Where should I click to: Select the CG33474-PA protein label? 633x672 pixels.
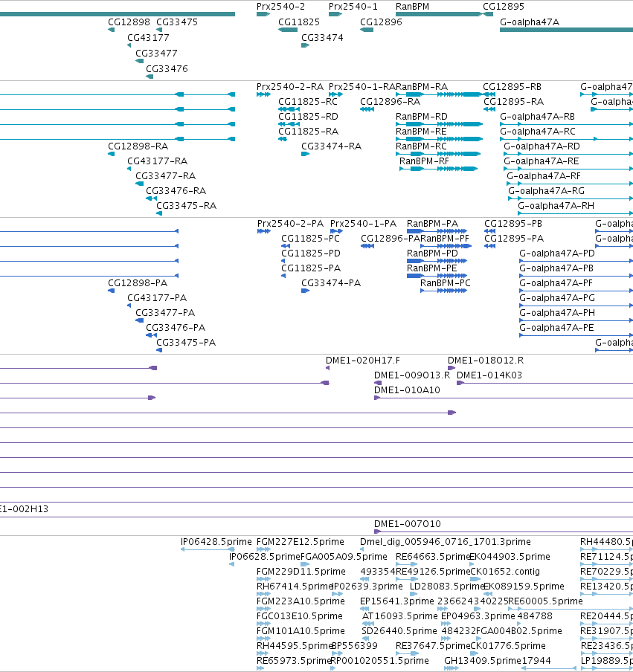coord(331,283)
